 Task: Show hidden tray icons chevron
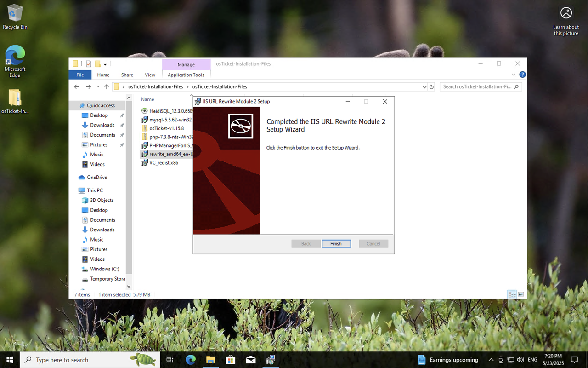coord(491,360)
